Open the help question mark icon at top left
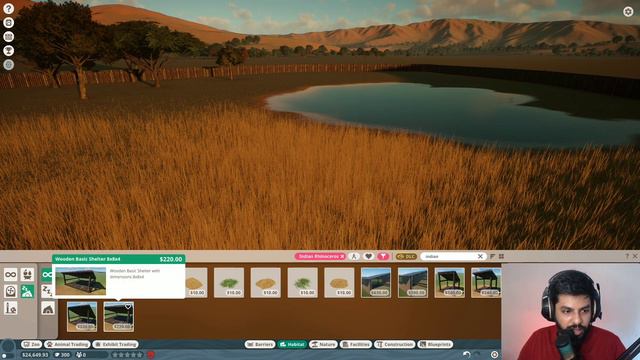The height and width of the screenshot is (360, 640). click(x=9, y=9)
